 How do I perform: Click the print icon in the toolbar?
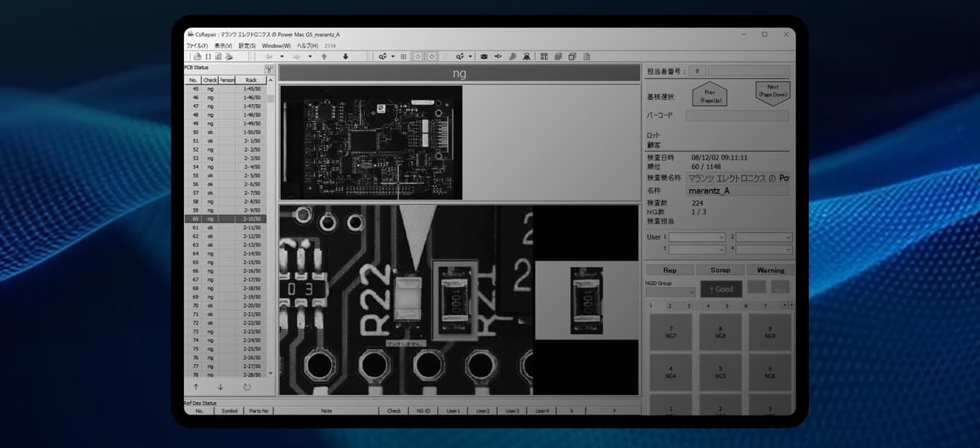[228, 57]
